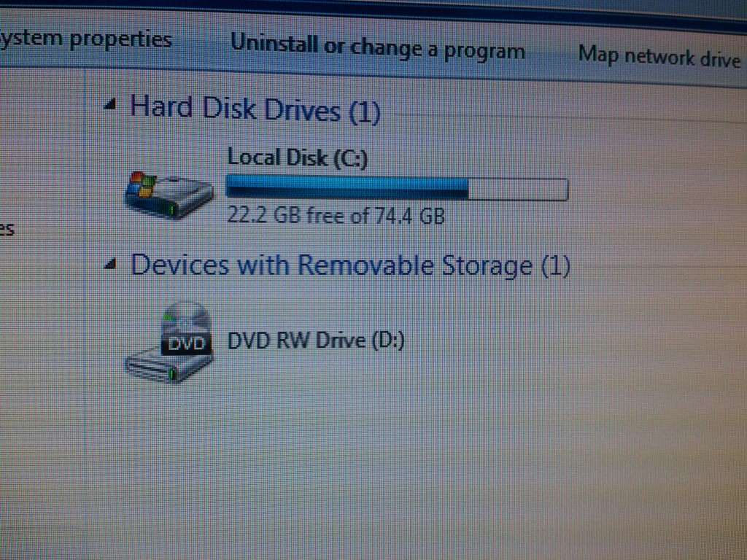Select the navigation pane item ending in "es"
Viewport: 747px width, 560px height.
coord(7,230)
